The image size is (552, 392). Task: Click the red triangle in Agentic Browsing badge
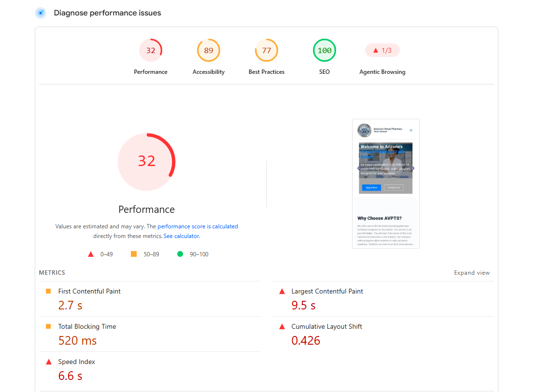point(376,50)
